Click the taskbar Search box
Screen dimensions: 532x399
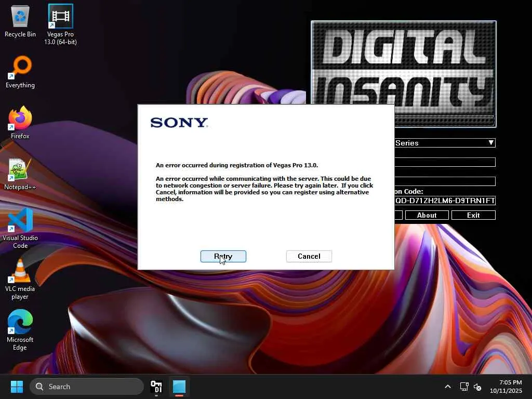coord(87,387)
